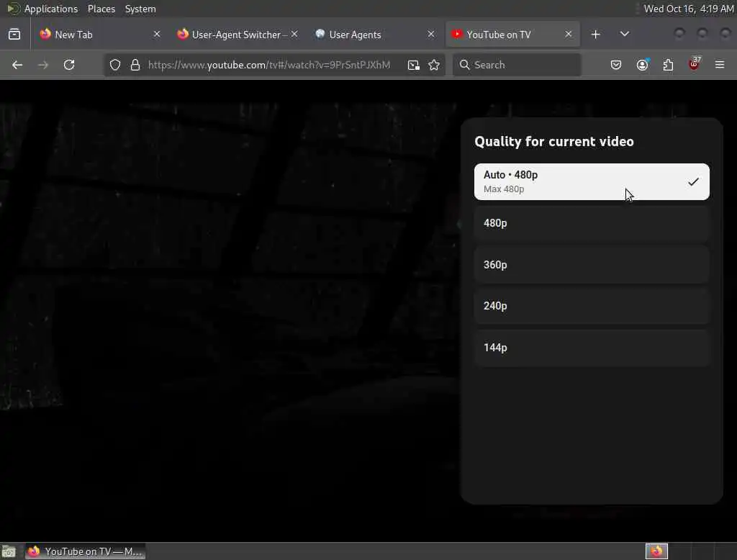
Task: Choose 360p video quality
Action: pos(592,265)
